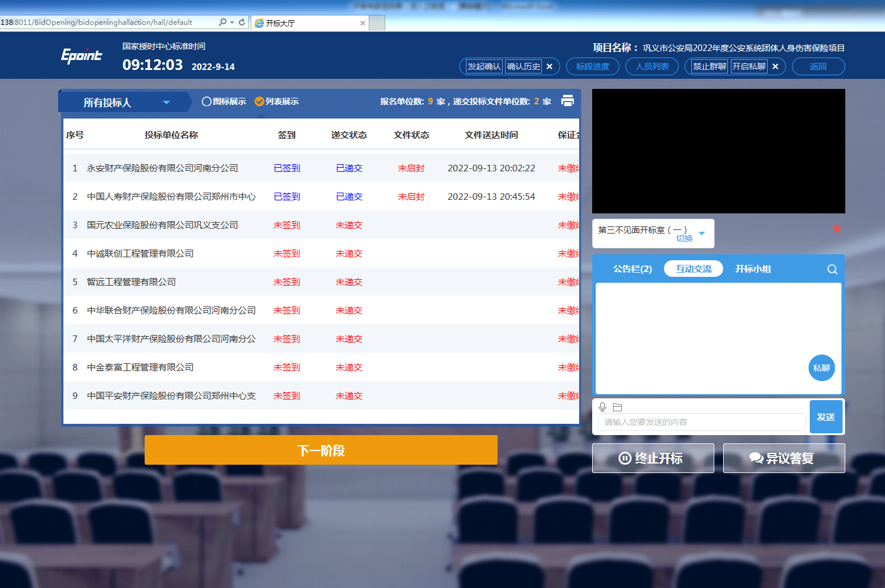Click the 投标单位名称 column header
The height and width of the screenshot is (588, 885).
tap(171, 135)
